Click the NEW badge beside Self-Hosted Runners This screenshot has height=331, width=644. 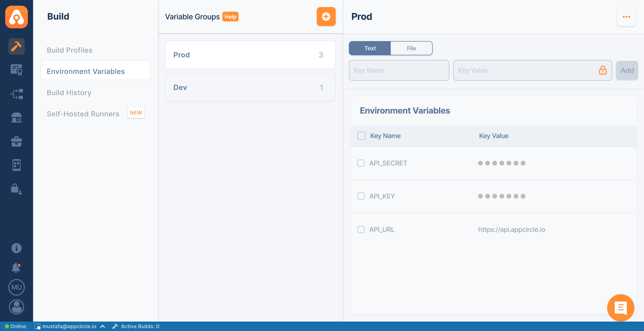136,113
